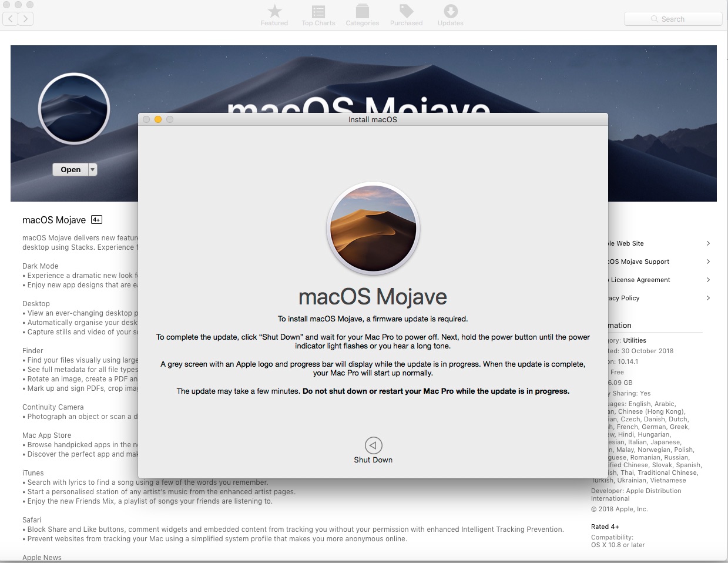This screenshot has height=563, width=728.
Task: Click the Utilities category value
Action: point(635,340)
